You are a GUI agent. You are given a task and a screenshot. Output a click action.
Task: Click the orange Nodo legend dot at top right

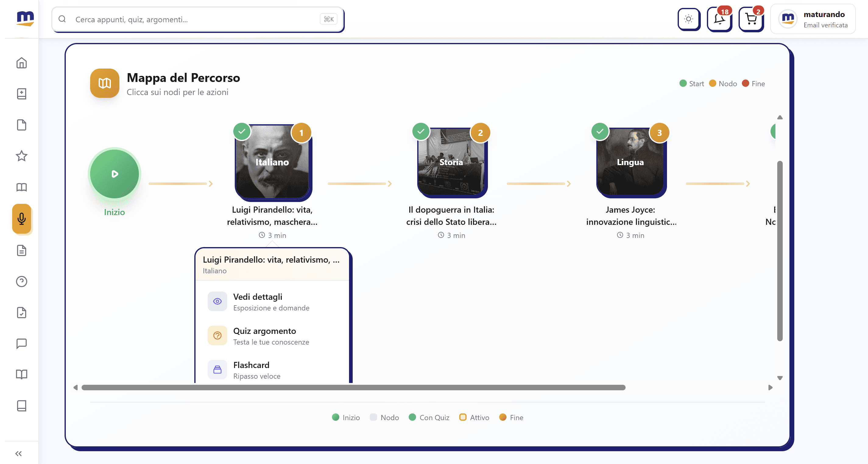713,83
